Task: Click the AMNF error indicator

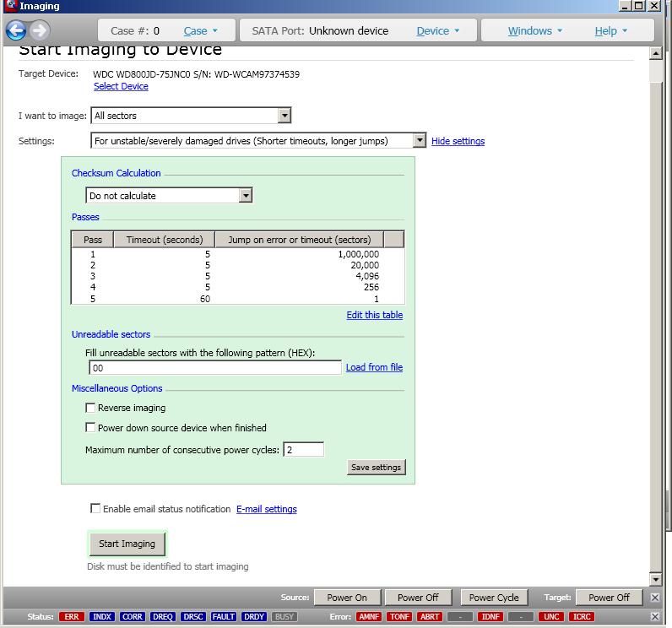Action: (369, 616)
